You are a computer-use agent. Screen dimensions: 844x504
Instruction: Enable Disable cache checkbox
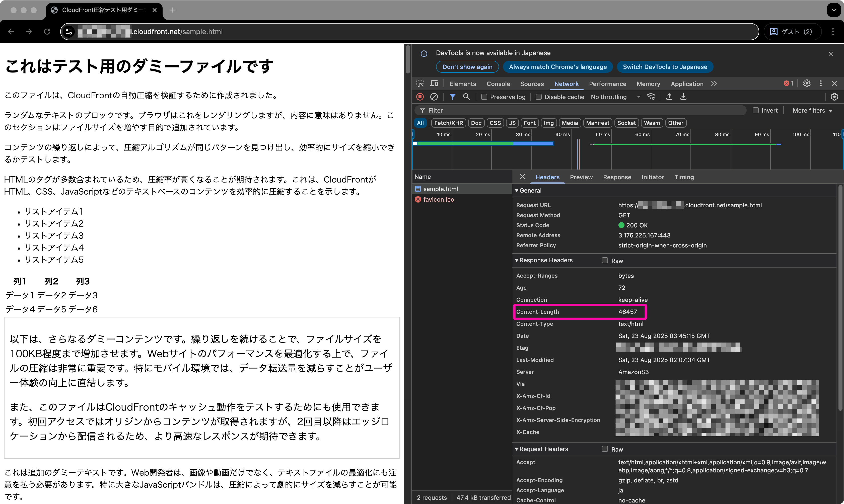(x=539, y=97)
